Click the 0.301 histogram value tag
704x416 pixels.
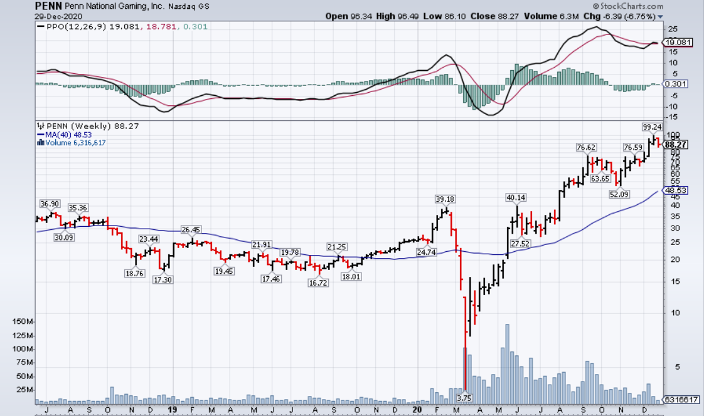676,84
